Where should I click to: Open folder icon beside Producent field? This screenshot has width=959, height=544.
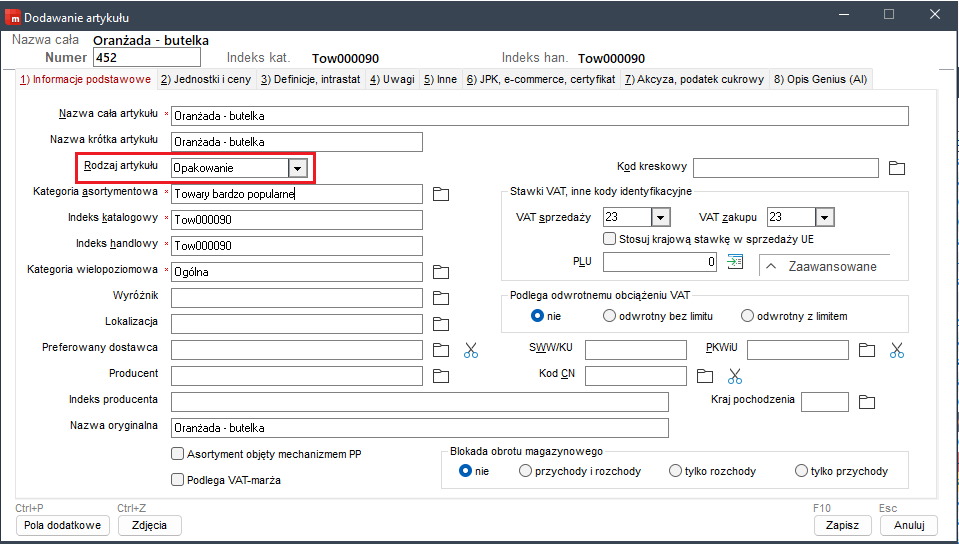[x=441, y=376]
